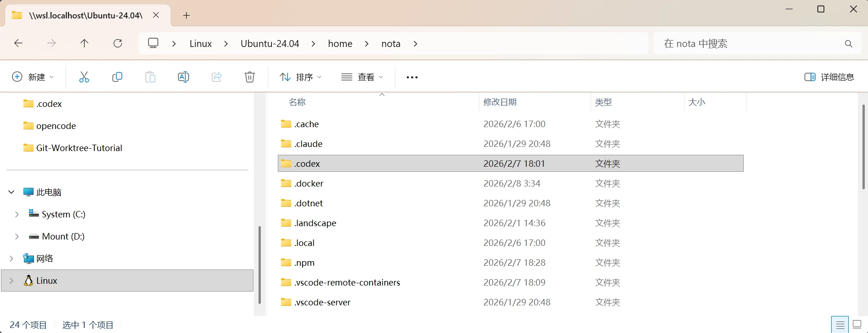The image size is (868, 333).
Task: Open the New (新建) menu
Action: 33,77
